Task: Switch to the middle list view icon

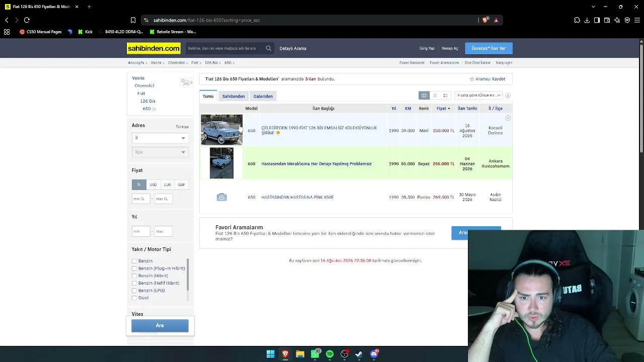Action: coord(435,96)
